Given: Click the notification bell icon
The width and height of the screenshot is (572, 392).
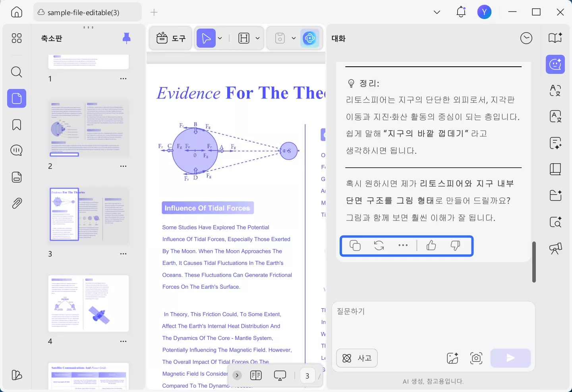Looking at the screenshot, I should [461, 12].
